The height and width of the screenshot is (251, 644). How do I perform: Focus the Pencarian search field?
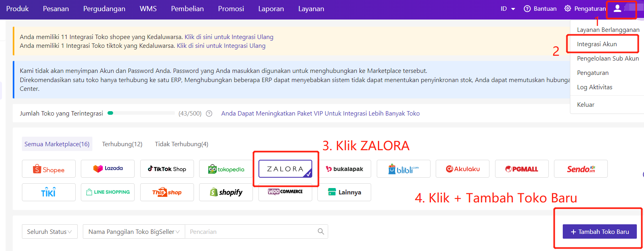pos(252,231)
